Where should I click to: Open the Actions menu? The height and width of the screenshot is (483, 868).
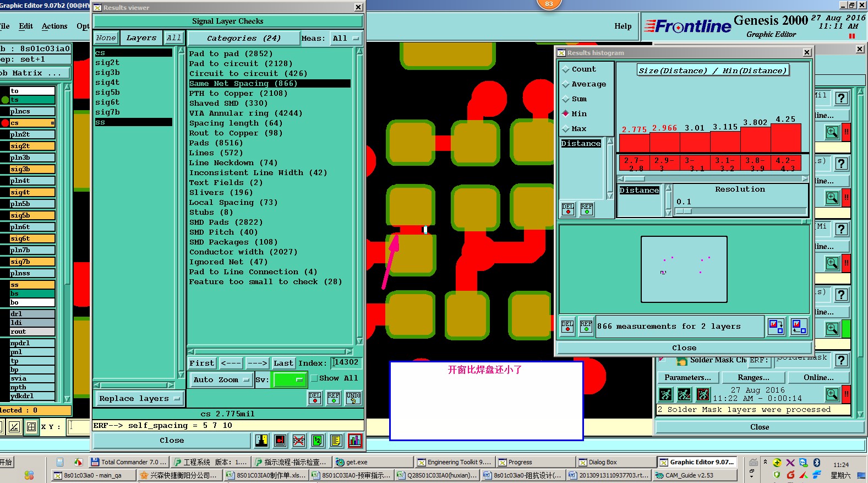54,26
